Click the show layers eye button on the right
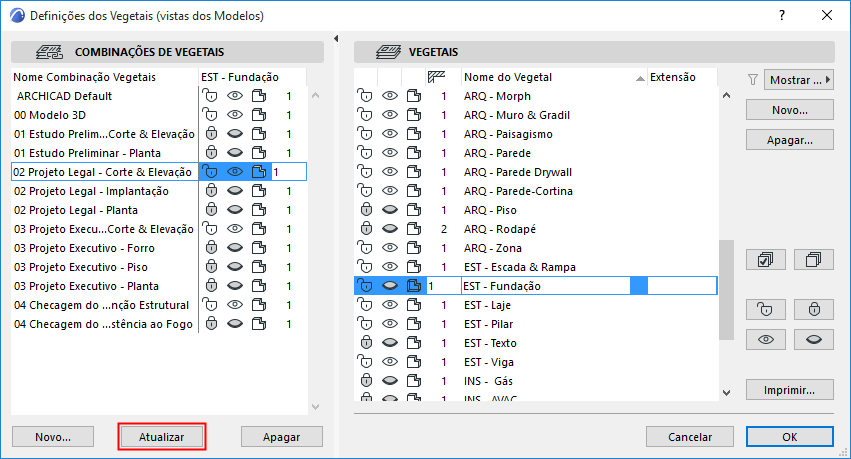Image resolution: width=851 pixels, height=459 pixels. click(766, 340)
